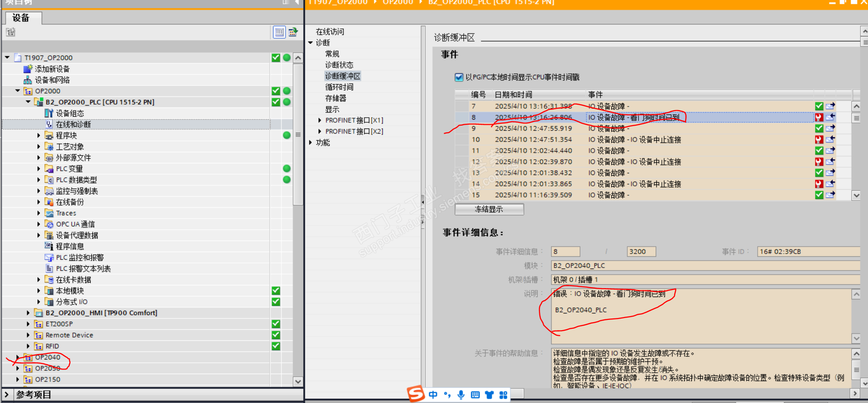Click the OPC UA 通信 icon
Image resolution: width=868 pixels, height=403 pixels.
[49, 224]
